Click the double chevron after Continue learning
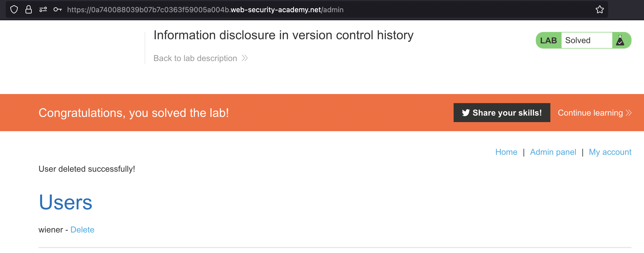644x253 pixels. 629,113
